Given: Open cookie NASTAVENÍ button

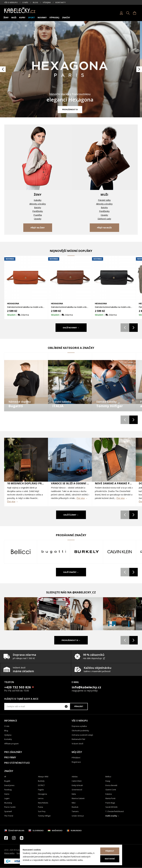Looking at the screenshot, I should [109, 859].
